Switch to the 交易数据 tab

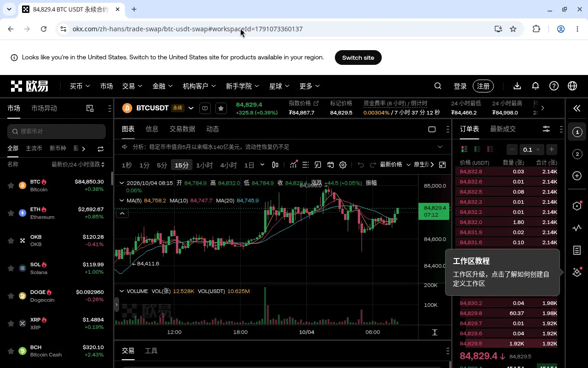click(182, 129)
